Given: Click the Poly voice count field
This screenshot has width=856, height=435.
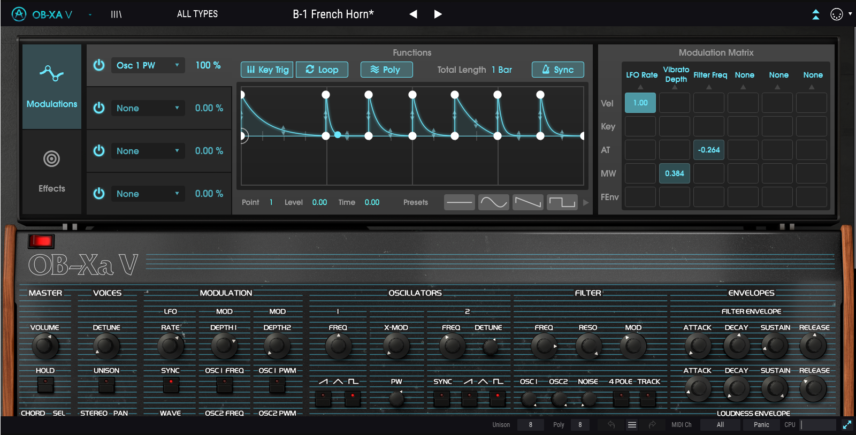Looking at the screenshot, I should click(x=580, y=425).
